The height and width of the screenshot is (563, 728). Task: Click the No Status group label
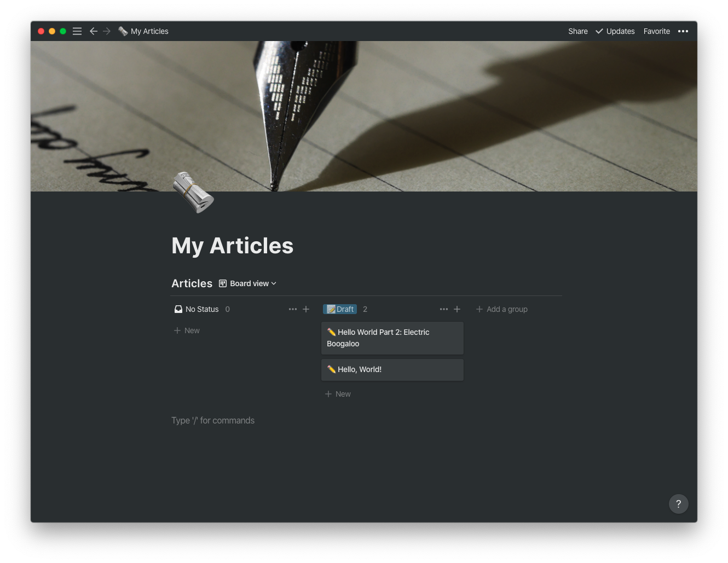(202, 309)
